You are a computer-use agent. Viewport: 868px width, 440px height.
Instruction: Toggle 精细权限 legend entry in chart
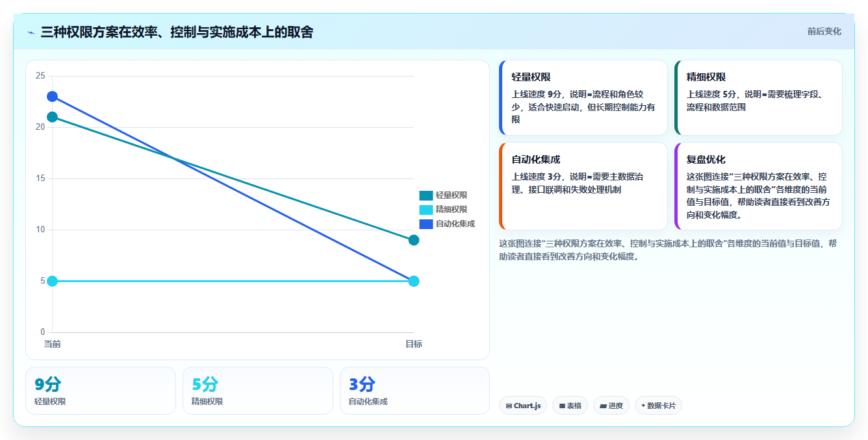(443, 210)
